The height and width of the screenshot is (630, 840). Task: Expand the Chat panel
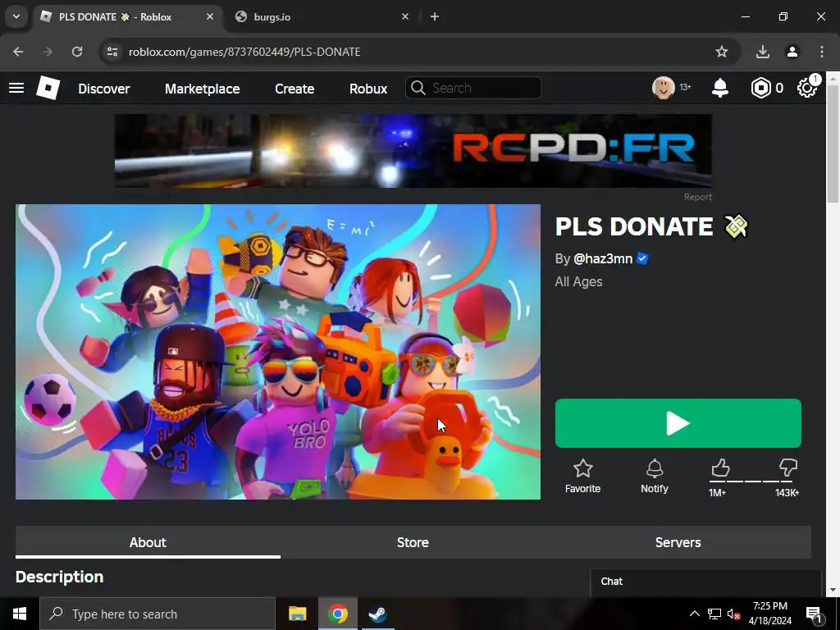(705, 582)
